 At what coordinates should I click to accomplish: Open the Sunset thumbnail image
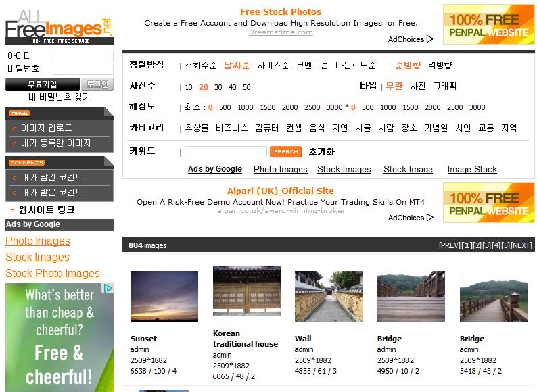(x=164, y=296)
